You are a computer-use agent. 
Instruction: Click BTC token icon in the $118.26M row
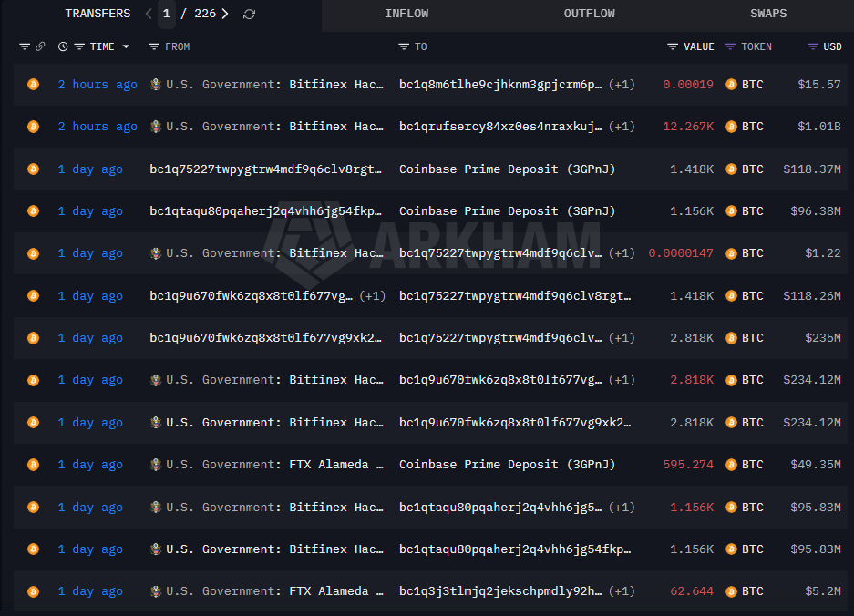tap(732, 296)
